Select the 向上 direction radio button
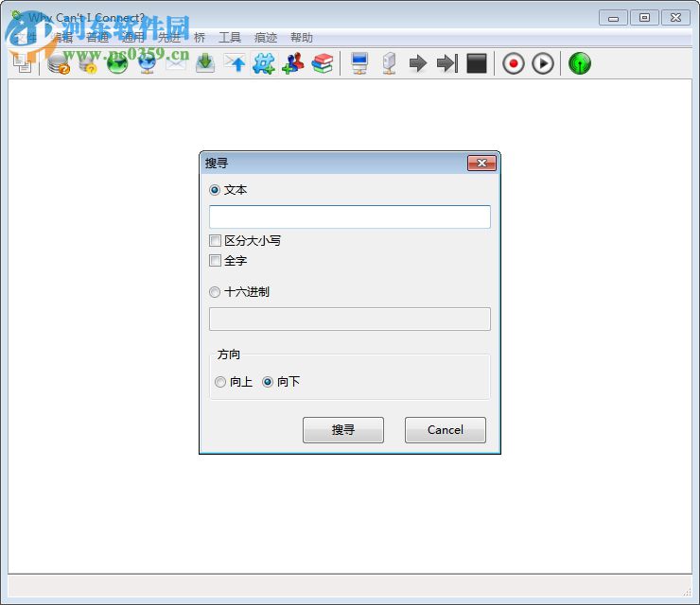The image size is (700, 605). (220, 382)
